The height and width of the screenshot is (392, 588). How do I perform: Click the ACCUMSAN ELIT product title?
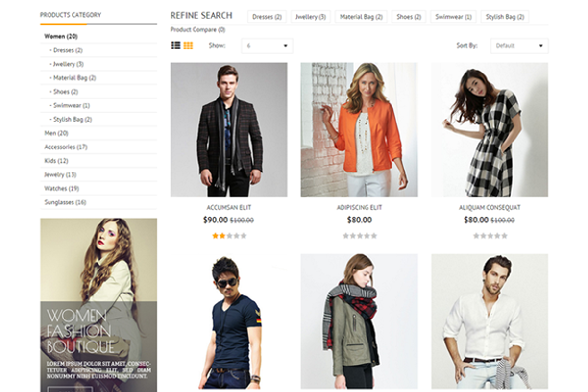(x=229, y=208)
